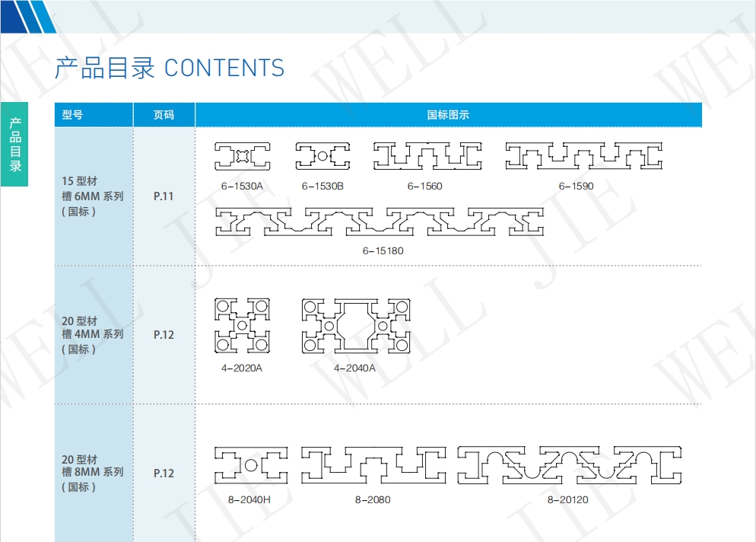Select the 4-2020A profile diagram
756x542 pixels.
point(242,326)
